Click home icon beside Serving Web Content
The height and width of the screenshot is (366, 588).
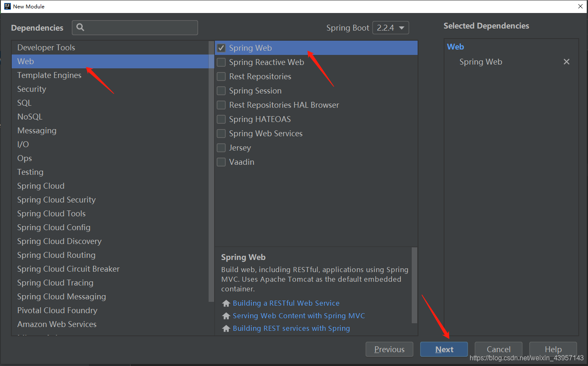pos(226,316)
